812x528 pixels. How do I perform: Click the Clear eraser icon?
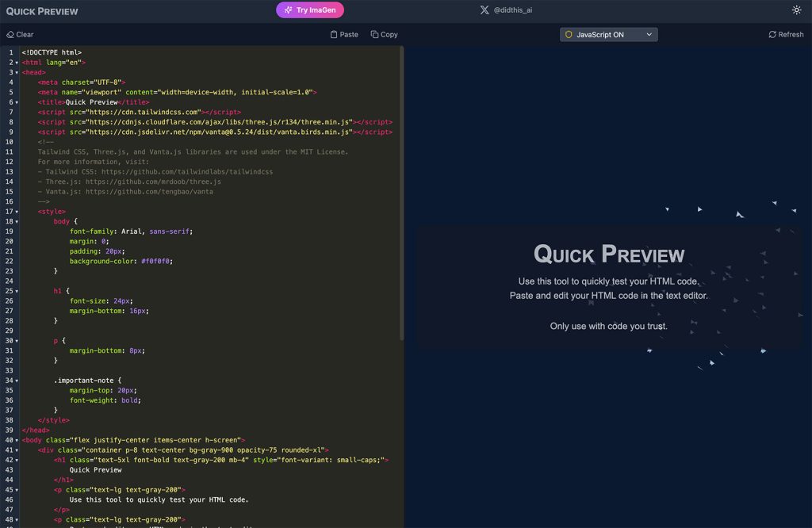10,35
